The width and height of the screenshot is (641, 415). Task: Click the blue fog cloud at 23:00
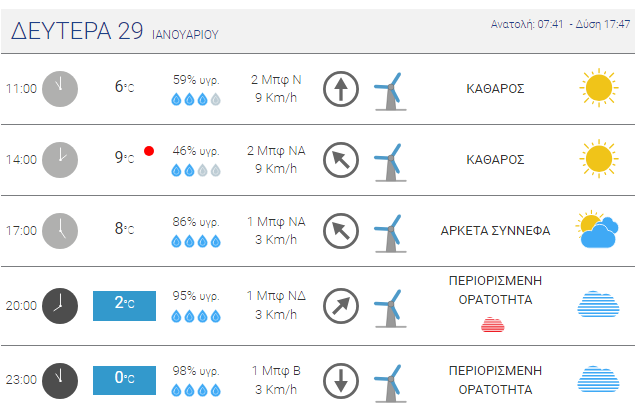tap(598, 379)
